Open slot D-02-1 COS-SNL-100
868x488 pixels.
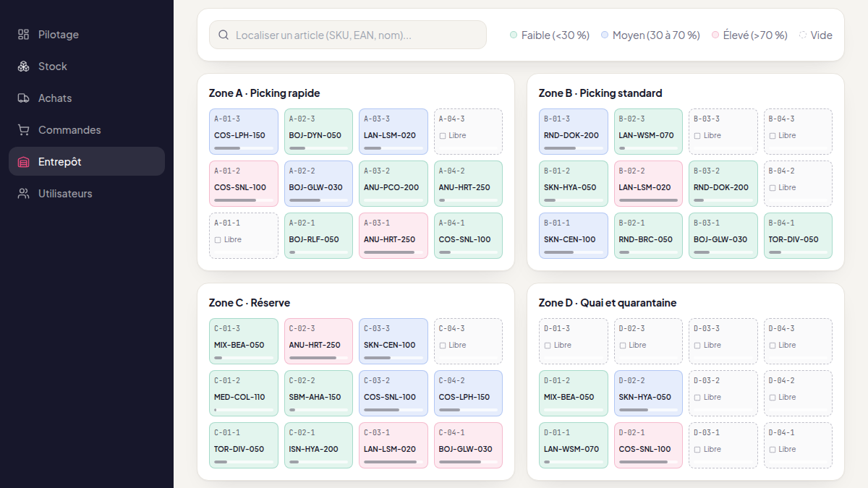(x=648, y=445)
